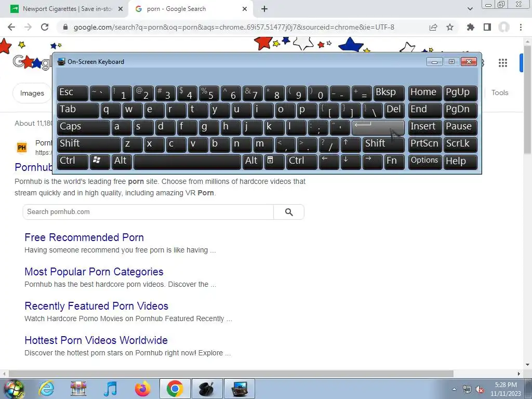The image size is (532, 399).
Task: Open the music note app in taskbar
Action: point(110,389)
